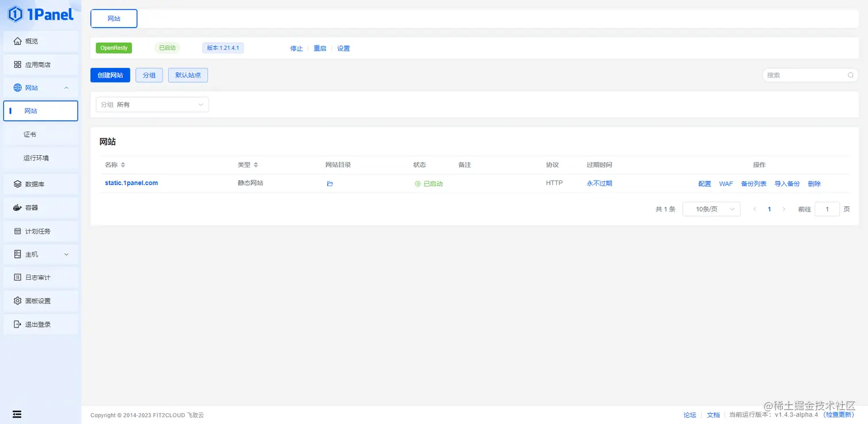The image size is (868, 424).
Task: Click 删除 to delete static.1panel.com
Action: [814, 184]
